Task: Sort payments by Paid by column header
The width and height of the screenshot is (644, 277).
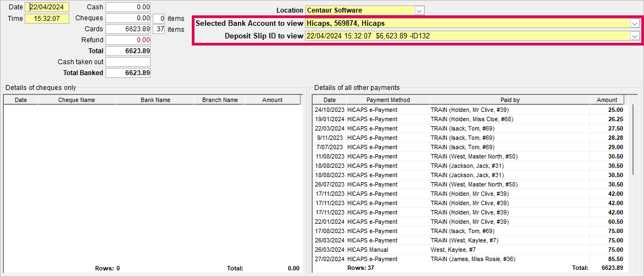Action: pos(510,100)
